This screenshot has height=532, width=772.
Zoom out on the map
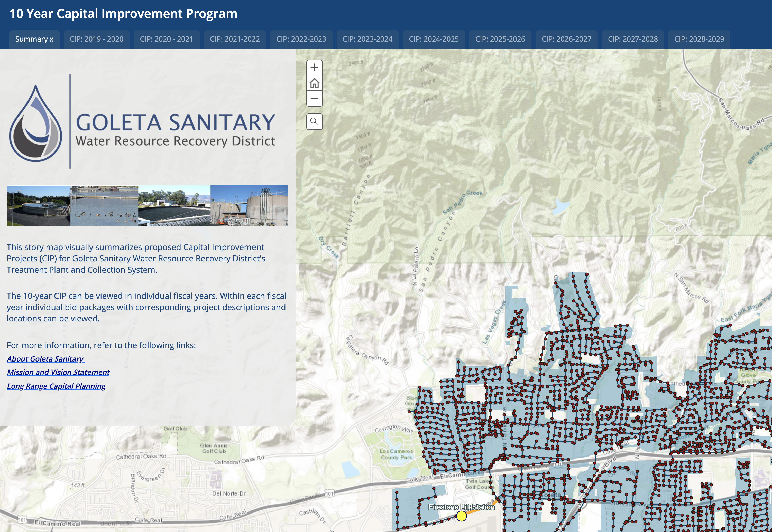tap(314, 98)
